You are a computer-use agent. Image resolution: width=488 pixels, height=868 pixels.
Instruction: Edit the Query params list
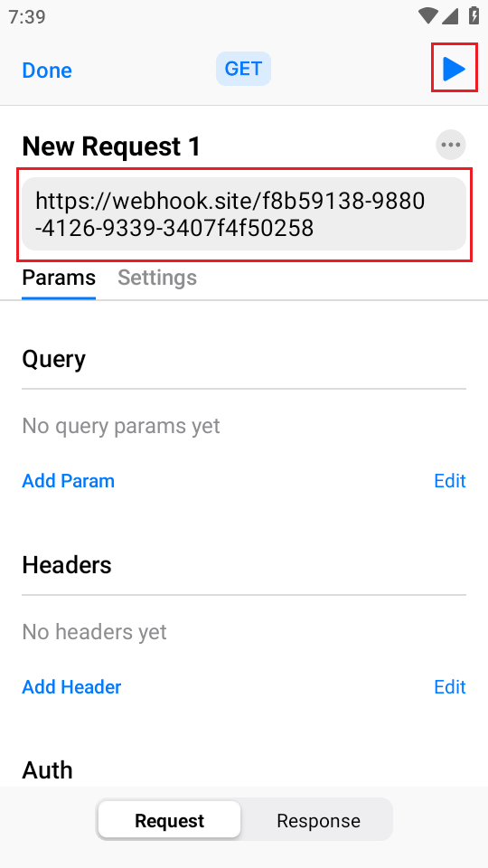pyautogui.click(x=450, y=481)
